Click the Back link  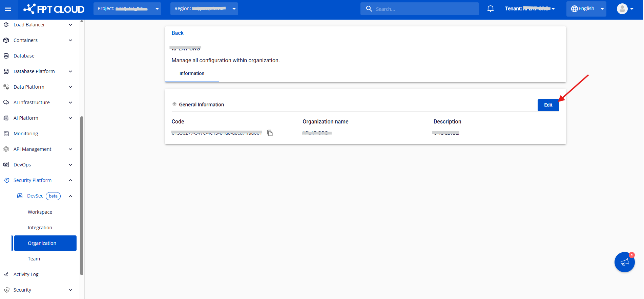point(178,33)
